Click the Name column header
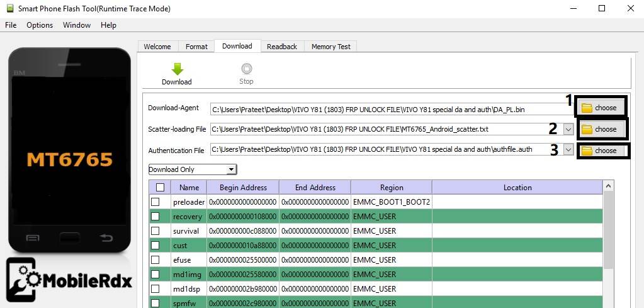The width and height of the screenshot is (644, 308). click(189, 188)
